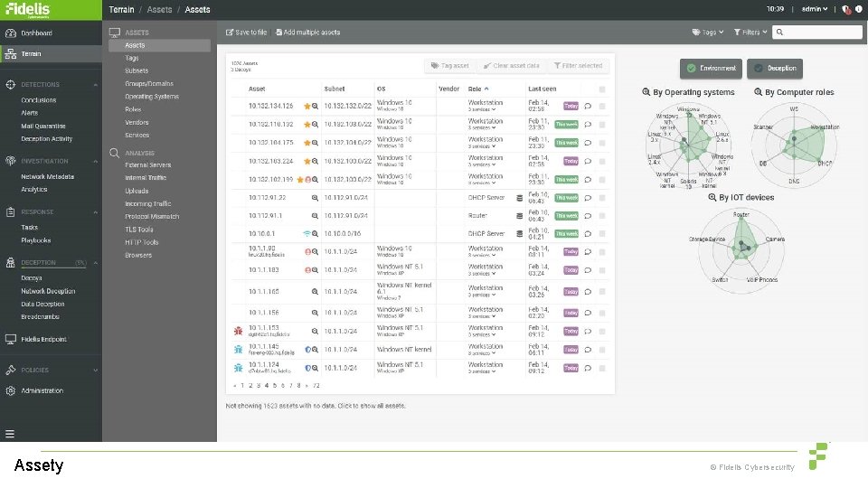Click the search magnifier in search box
The width and height of the screenshot is (868, 488).
point(779,33)
